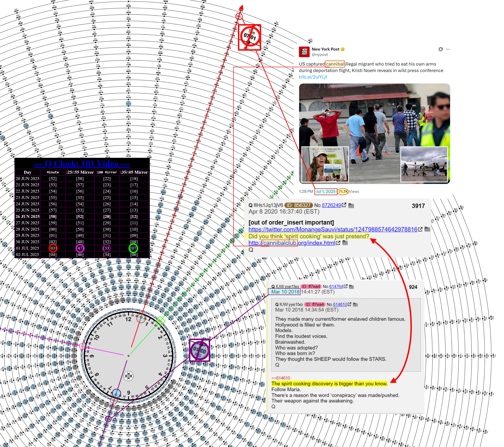Click the ID: ff7ea4 badge beside No.614610
This screenshot has height=447, width=504.
tap(315, 304)
